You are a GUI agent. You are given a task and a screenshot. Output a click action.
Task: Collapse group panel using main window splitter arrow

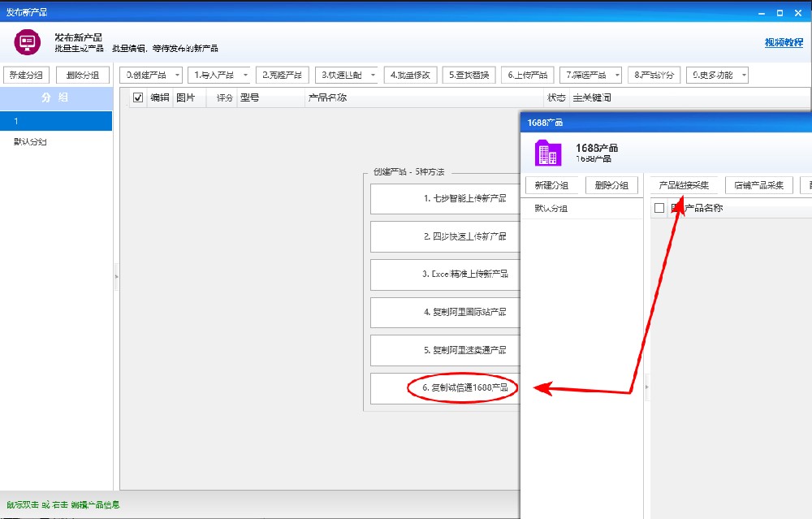(116, 277)
